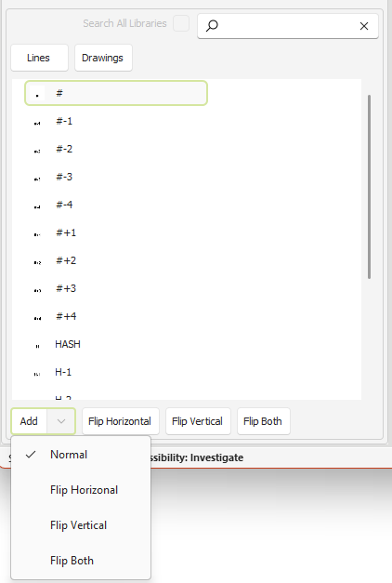The width and height of the screenshot is (392, 583).
Task: Select the HASH list item
Action: 116,344
